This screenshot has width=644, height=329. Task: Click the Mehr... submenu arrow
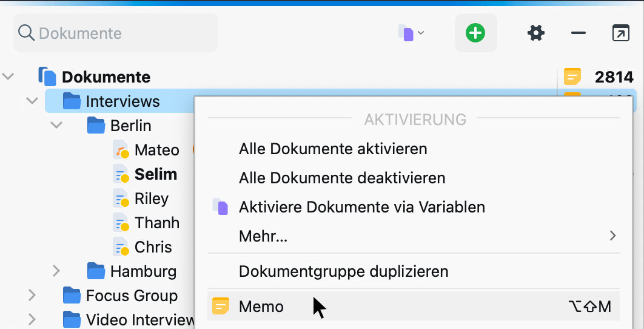click(x=613, y=236)
